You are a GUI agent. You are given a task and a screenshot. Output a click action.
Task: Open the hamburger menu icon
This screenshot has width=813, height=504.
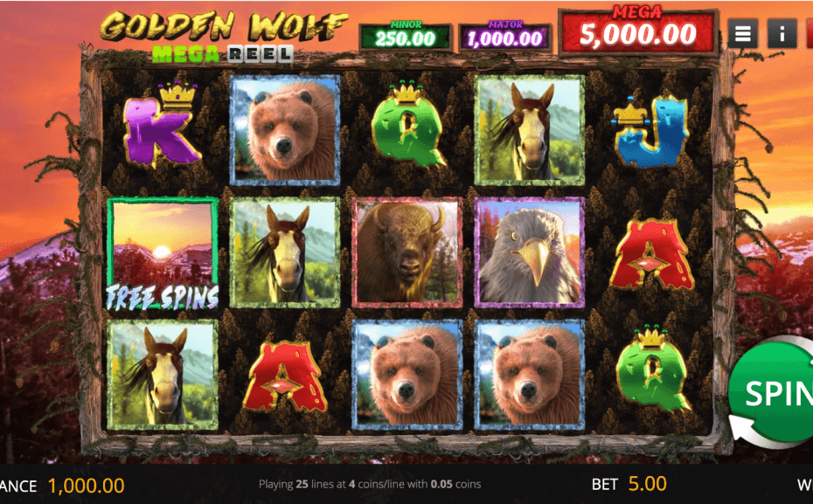pyautogui.click(x=742, y=34)
